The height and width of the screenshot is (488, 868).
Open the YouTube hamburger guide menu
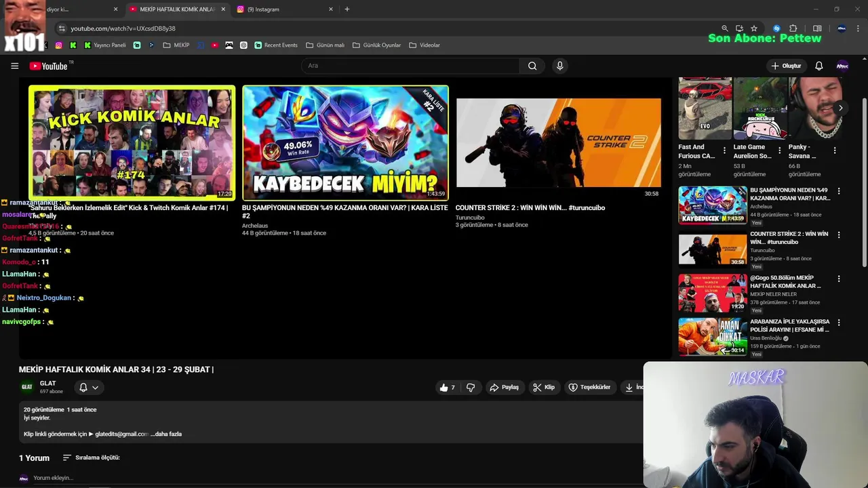(x=14, y=66)
